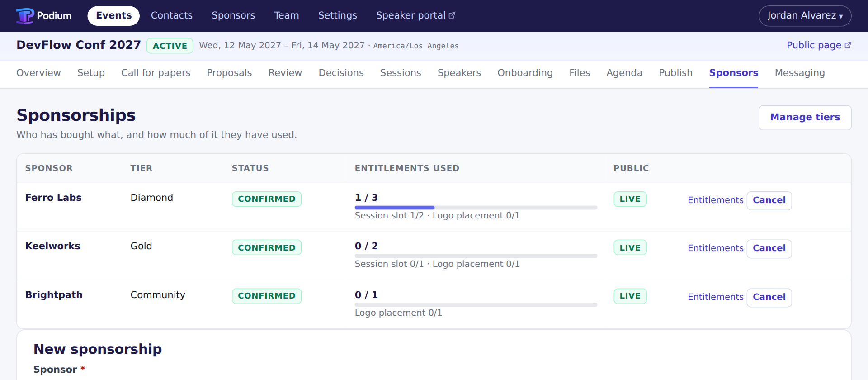Screen dimensions: 868x380
Task: Cancel the Keelworks sponsorship
Action: pyautogui.click(x=769, y=248)
